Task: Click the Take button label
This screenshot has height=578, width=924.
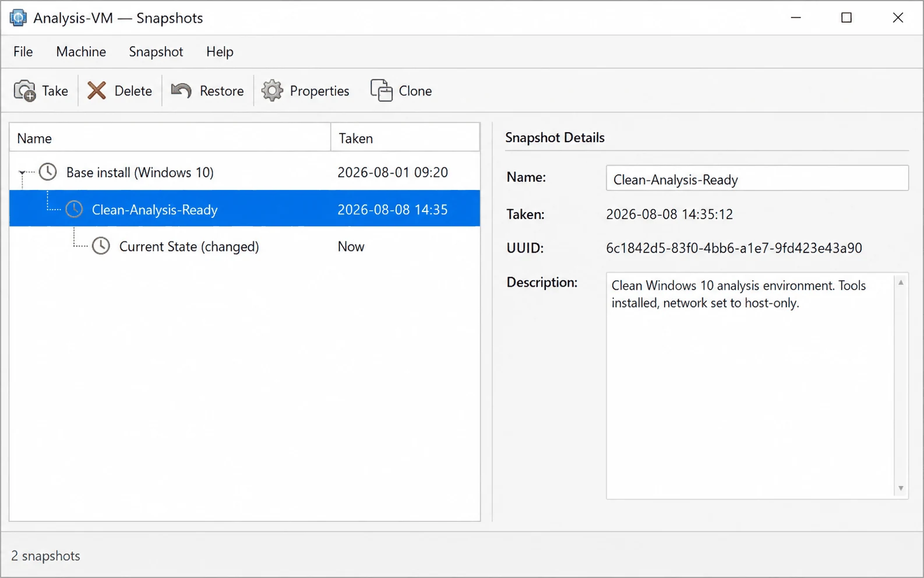Action: coord(55,91)
